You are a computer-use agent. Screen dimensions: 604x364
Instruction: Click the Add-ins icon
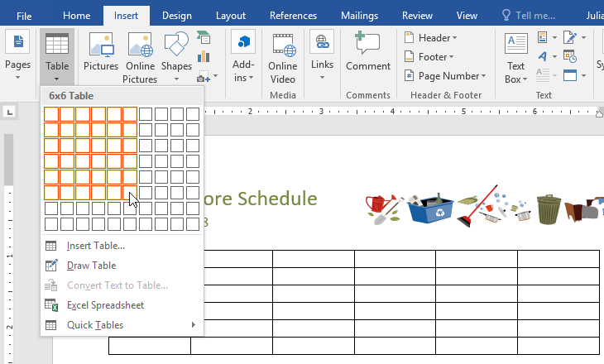point(243,58)
